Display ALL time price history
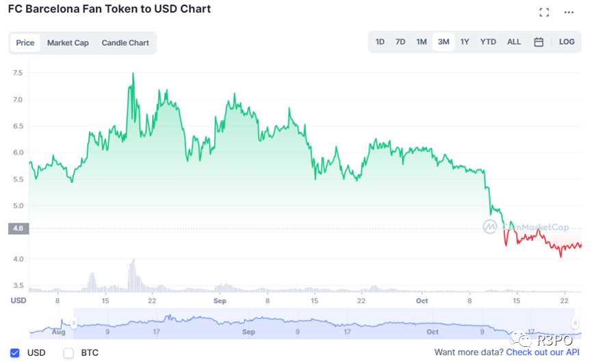This screenshot has height=364, width=592. 514,42
